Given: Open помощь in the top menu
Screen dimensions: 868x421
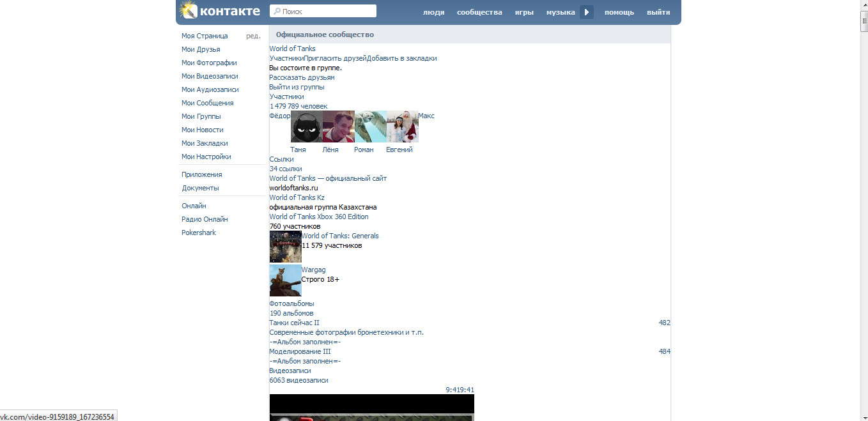Looking at the screenshot, I should tap(619, 12).
